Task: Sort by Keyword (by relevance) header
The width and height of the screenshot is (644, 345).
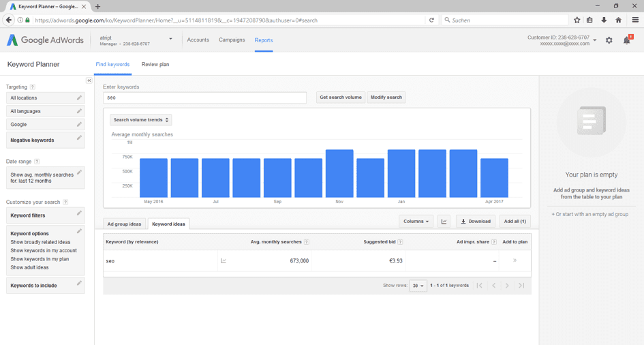Action: 132,242
